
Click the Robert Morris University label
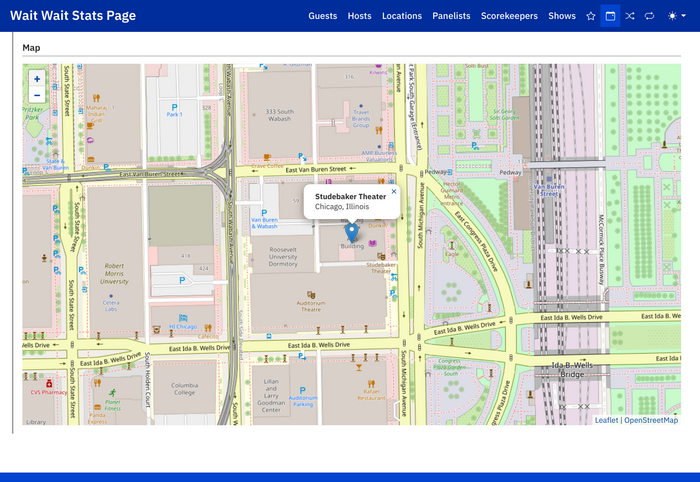click(x=114, y=274)
